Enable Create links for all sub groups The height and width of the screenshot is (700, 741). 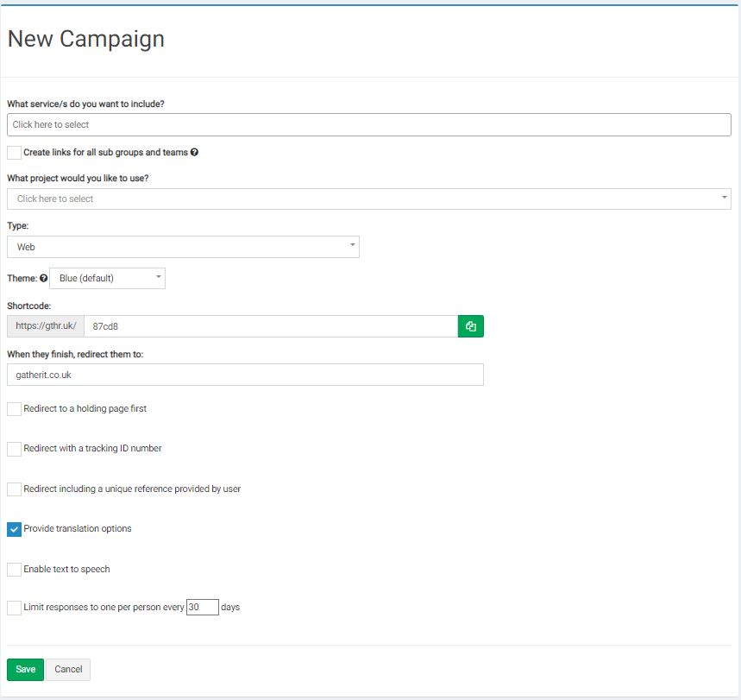14,153
